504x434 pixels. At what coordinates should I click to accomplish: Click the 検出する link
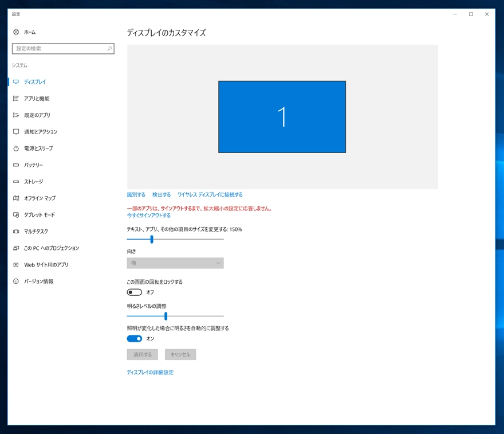coord(162,194)
